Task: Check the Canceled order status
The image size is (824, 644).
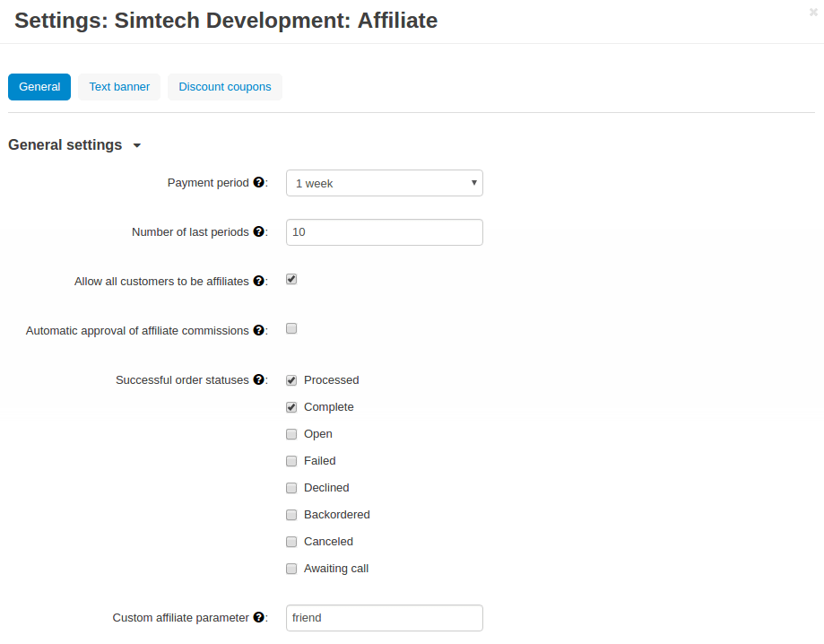Action: 291,542
